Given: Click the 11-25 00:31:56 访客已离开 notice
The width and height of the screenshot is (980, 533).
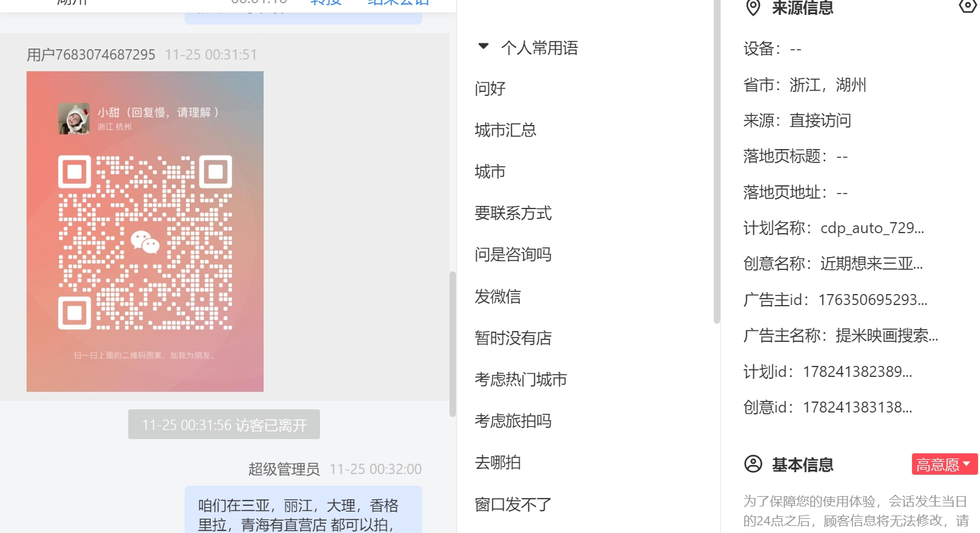Looking at the screenshot, I should [224, 425].
